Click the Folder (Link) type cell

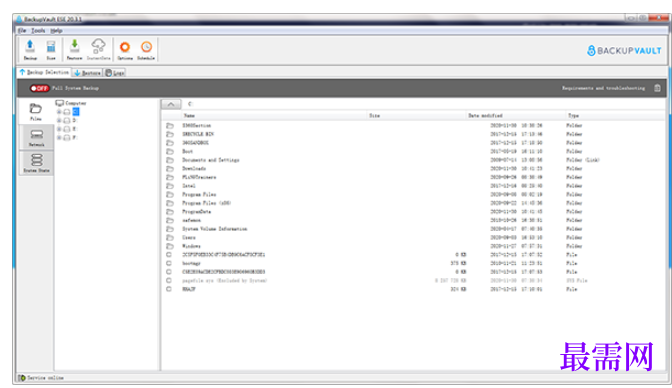tap(583, 160)
